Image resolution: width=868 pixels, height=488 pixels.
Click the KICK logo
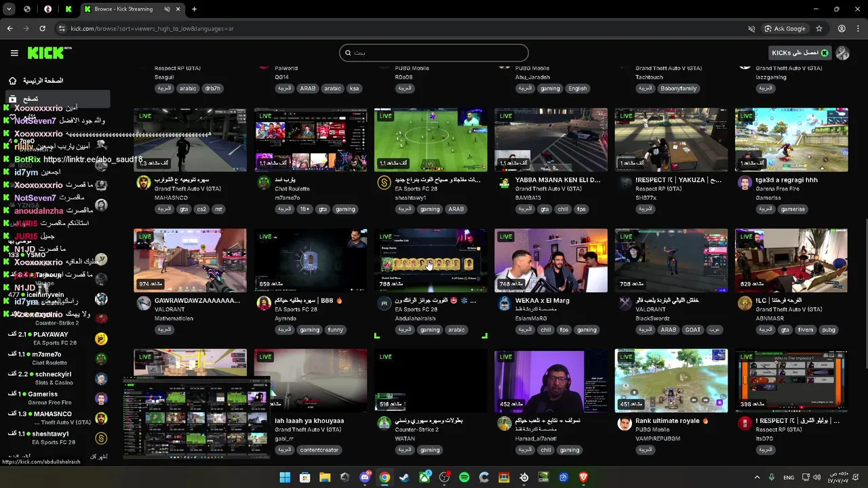pyautogui.click(x=50, y=53)
